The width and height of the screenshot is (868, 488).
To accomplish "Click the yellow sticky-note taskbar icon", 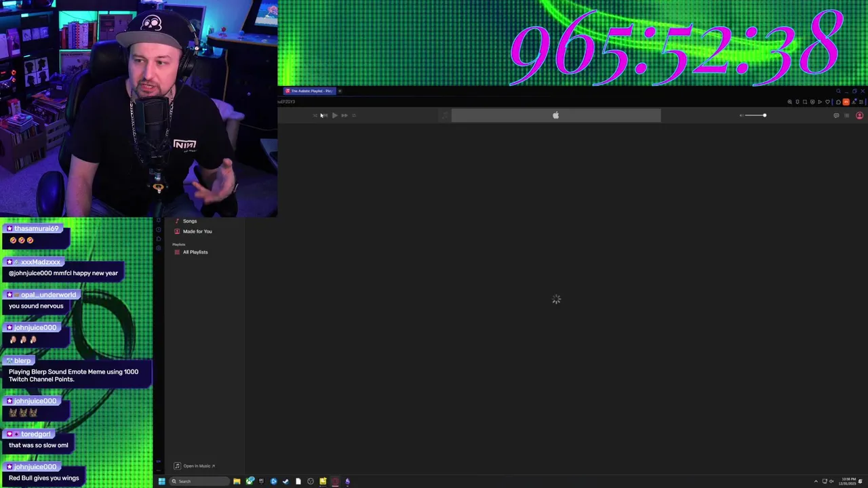I will [x=323, y=481].
